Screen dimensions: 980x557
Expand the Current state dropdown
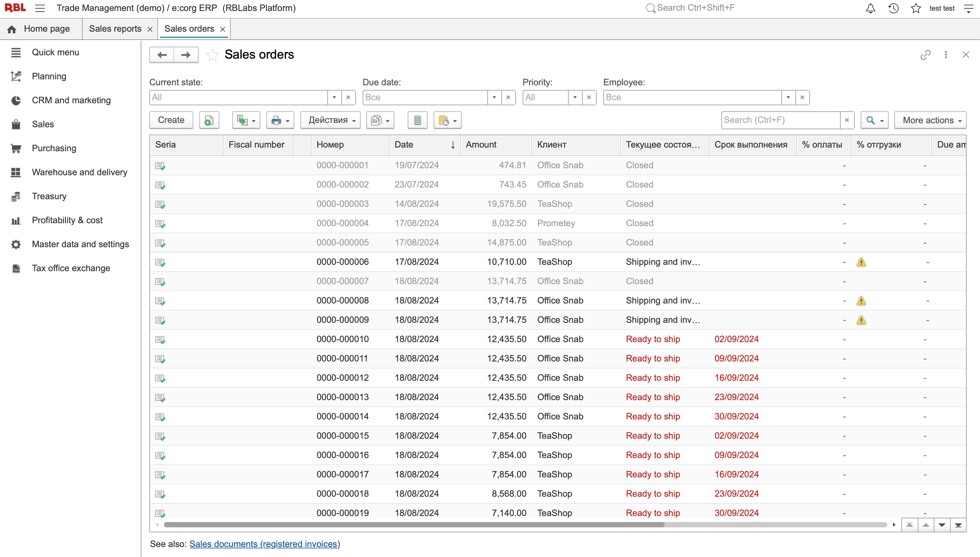[x=334, y=98]
